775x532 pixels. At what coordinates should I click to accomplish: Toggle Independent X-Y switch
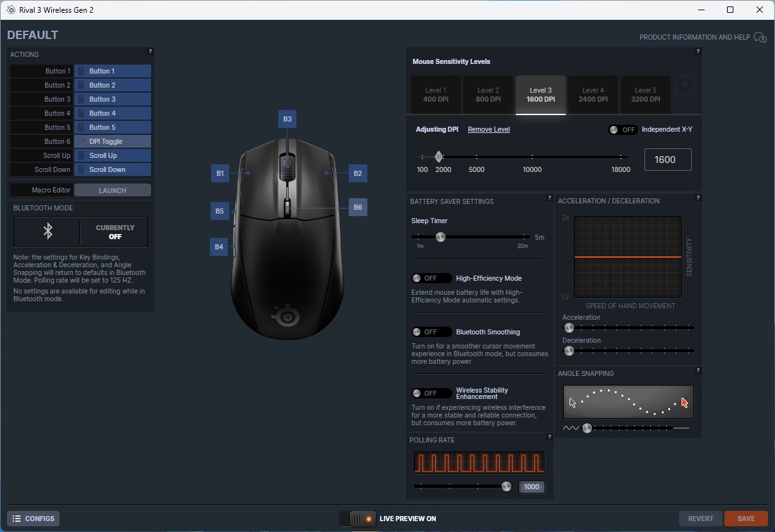(x=622, y=130)
